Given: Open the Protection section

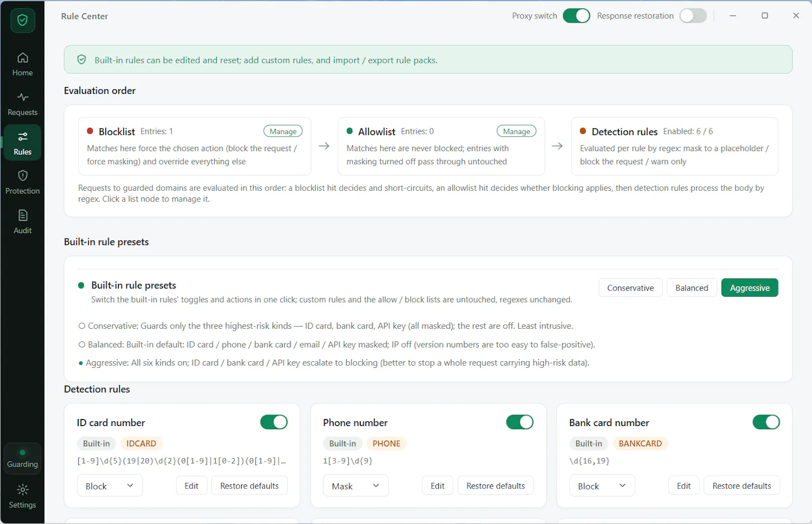Looking at the screenshot, I should 22,183.
